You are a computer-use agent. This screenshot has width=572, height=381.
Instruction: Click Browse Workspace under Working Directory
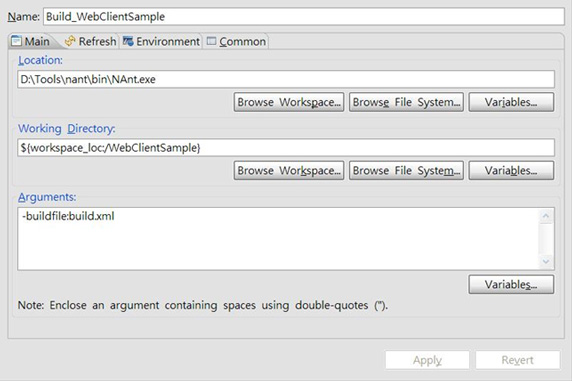pyautogui.click(x=289, y=170)
